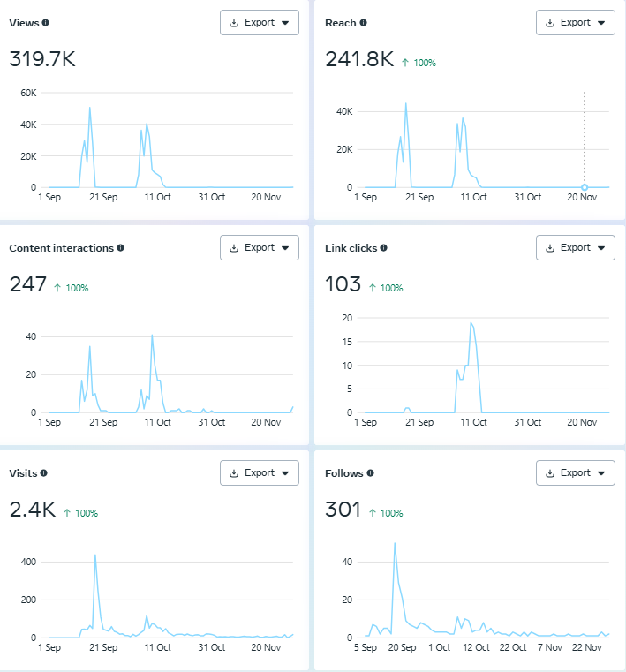Show info tooltip for Visits

[x=43, y=473]
